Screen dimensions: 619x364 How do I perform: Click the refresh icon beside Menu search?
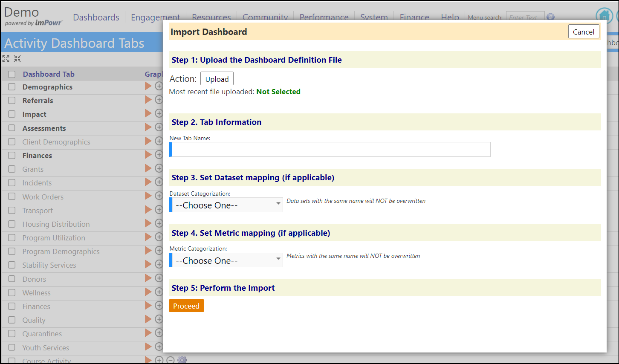click(x=550, y=17)
